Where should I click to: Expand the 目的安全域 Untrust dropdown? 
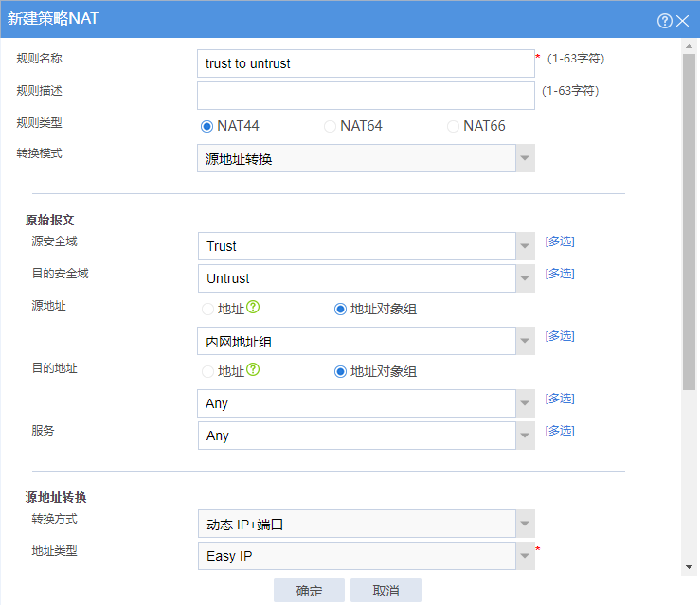click(x=525, y=278)
